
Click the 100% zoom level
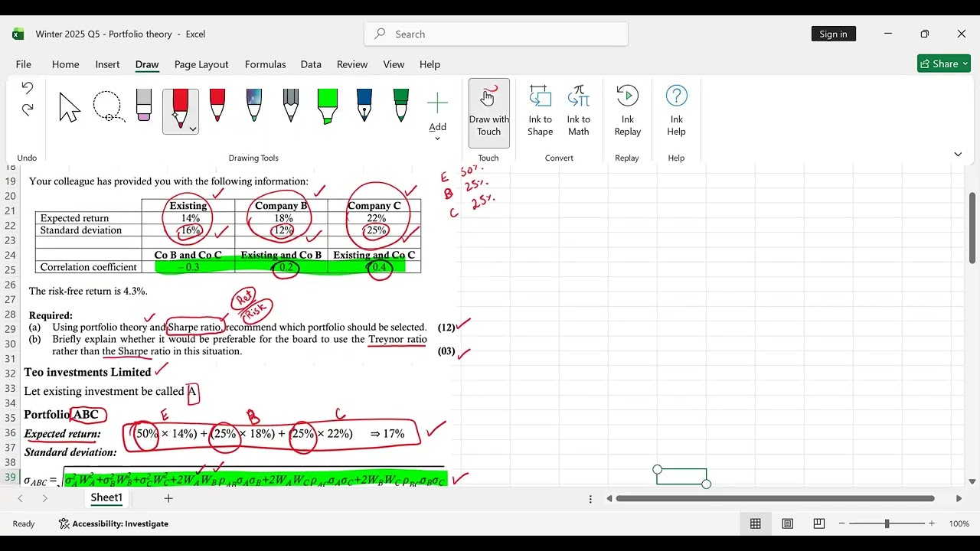coord(959,523)
